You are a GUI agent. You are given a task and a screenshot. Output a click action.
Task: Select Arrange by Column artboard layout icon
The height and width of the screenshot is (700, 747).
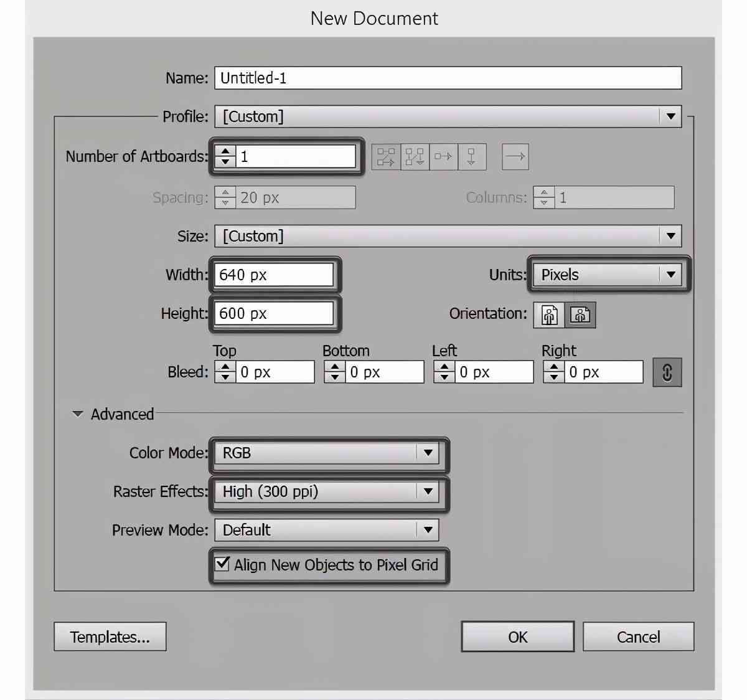point(471,156)
